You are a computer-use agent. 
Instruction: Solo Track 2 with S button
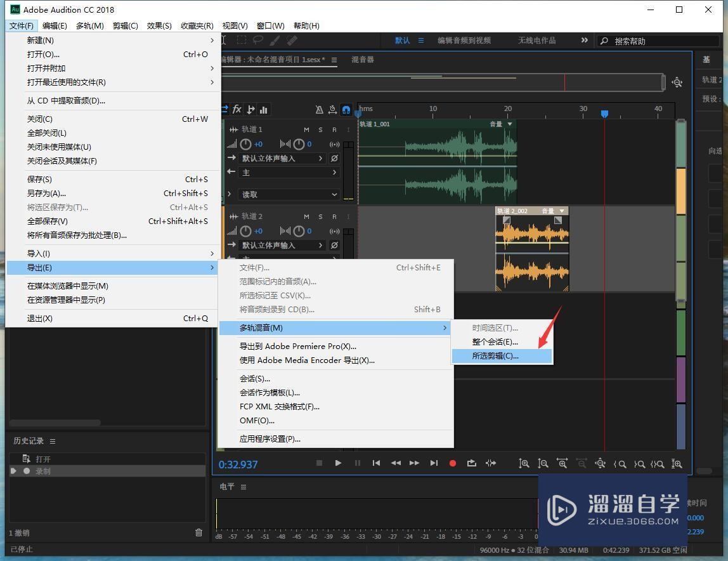click(320, 216)
